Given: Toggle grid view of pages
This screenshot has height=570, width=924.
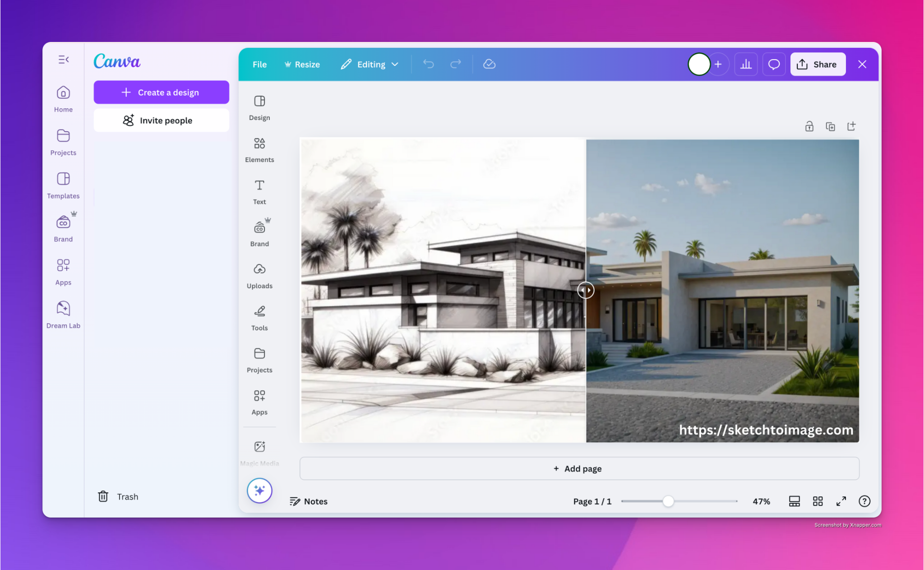Looking at the screenshot, I should [818, 501].
